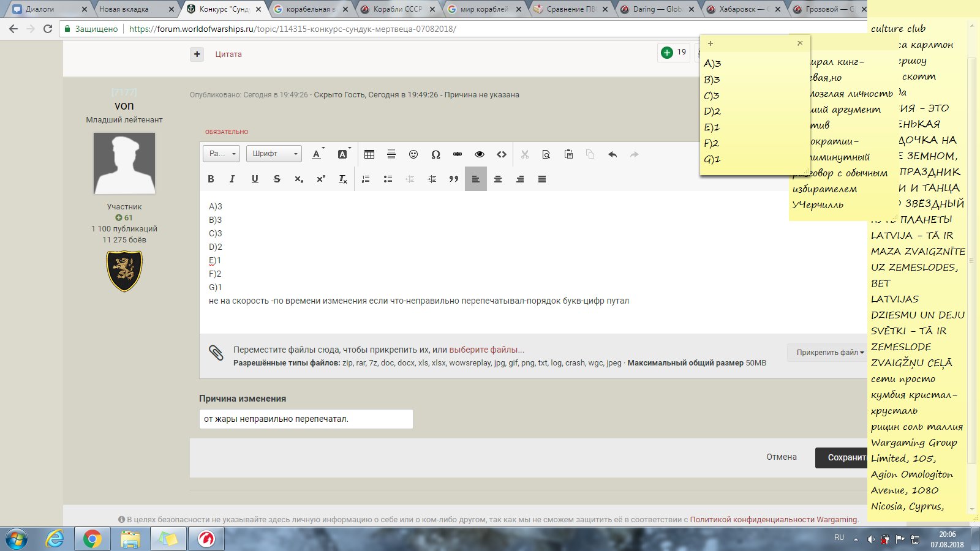
Task: Undo the last edit
Action: 612,154
